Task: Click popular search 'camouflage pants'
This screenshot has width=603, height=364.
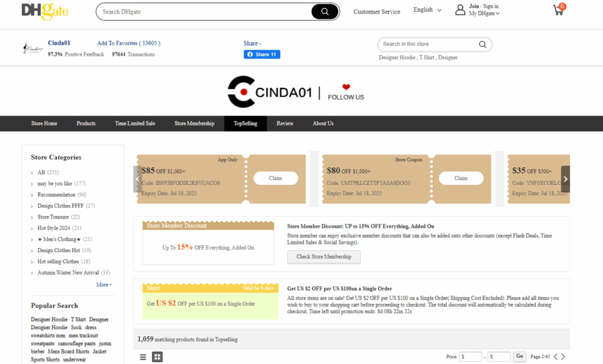Action: coord(77,343)
